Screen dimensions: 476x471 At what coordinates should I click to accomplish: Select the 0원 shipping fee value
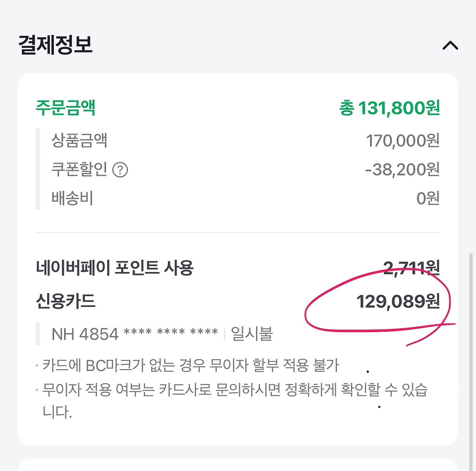[x=428, y=199]
